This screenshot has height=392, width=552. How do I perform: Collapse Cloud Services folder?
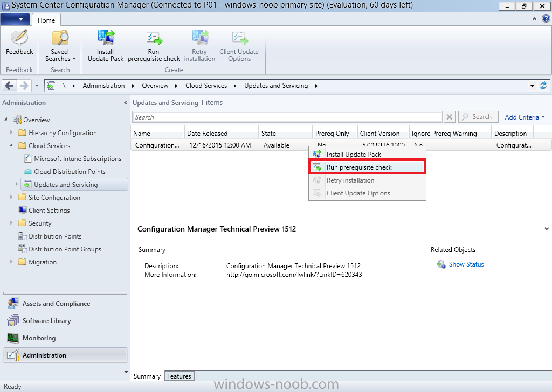[11, 145]
